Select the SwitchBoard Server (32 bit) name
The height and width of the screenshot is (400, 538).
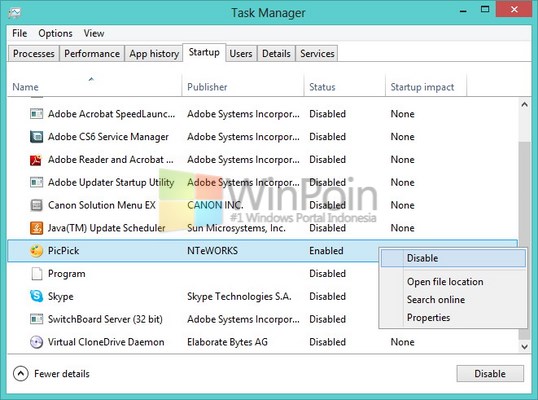[x=105, y=319]
